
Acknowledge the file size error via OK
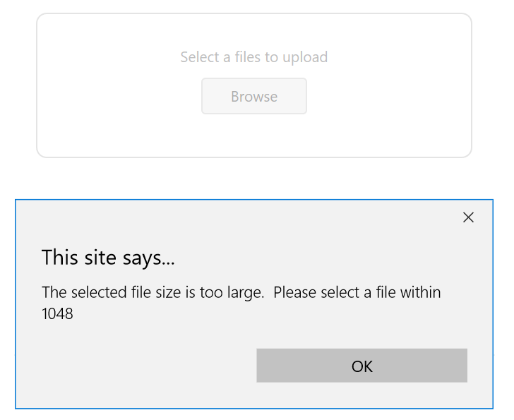[361, 366]
